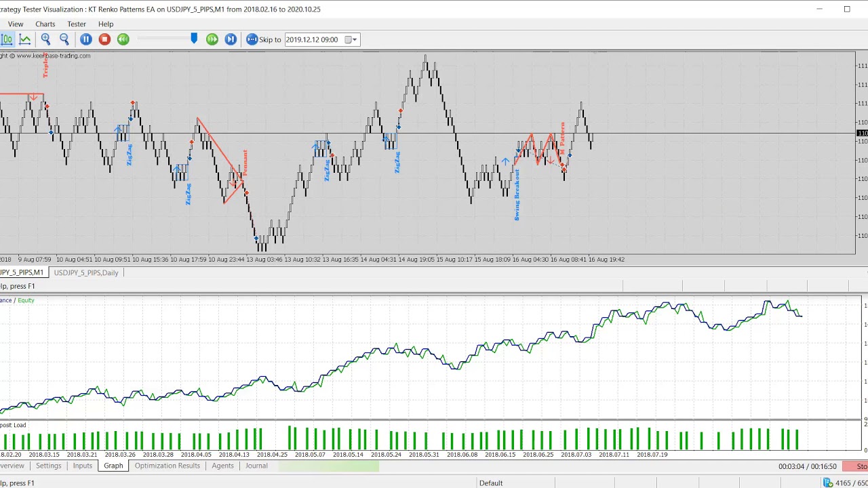
Task: Click the 'Default' profile in status bar
Action: (491, 483)
